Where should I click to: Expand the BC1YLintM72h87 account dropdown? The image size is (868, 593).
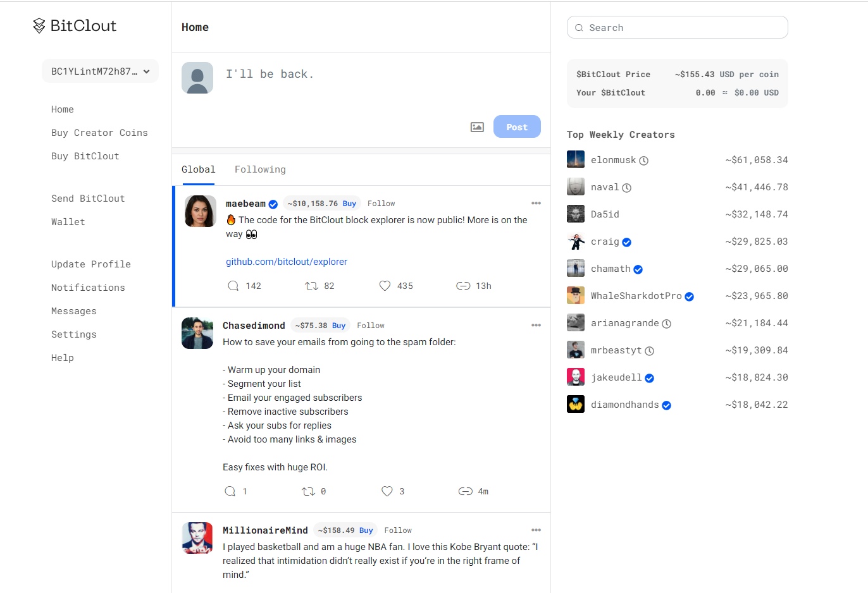pos(100,71)
